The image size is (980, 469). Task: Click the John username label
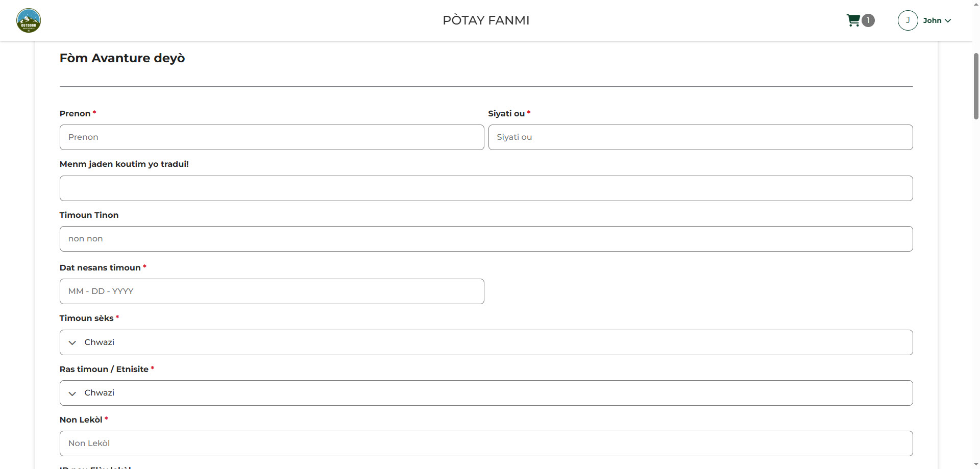932,20
